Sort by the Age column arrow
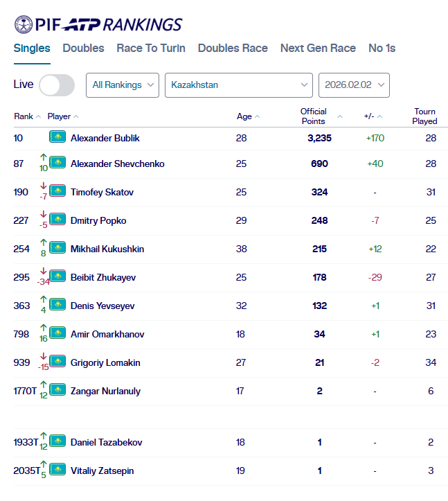Image resolution: width=448 pixels, height=501 pixels. 258,117
